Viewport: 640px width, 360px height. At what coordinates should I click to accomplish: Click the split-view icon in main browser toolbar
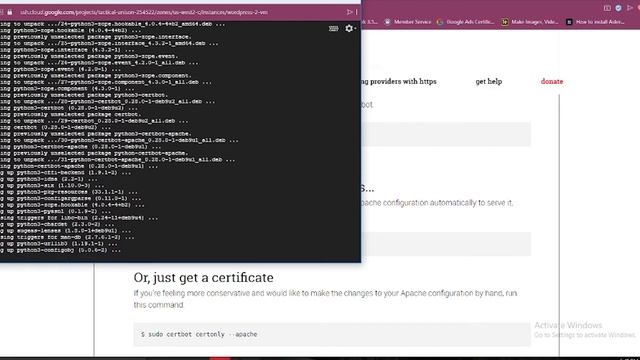(607, 8)
